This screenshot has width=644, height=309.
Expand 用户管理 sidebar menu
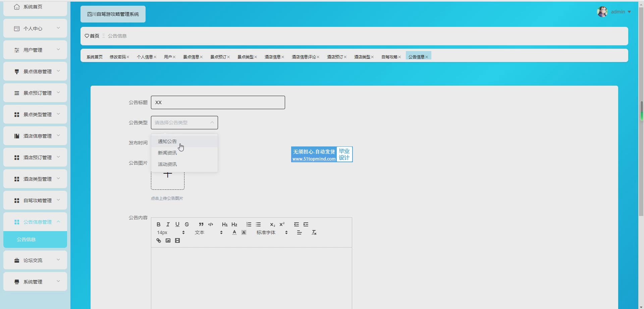[x=35, y=50]
